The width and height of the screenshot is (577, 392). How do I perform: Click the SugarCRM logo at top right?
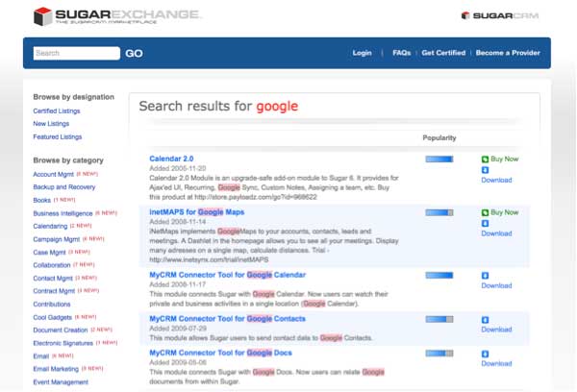pyautogui.click(x=500, y=15)
